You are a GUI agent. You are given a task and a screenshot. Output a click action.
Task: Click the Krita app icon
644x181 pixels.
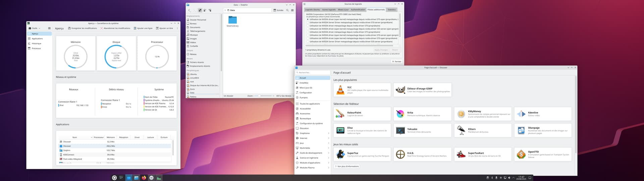click(x=400, y=114)
